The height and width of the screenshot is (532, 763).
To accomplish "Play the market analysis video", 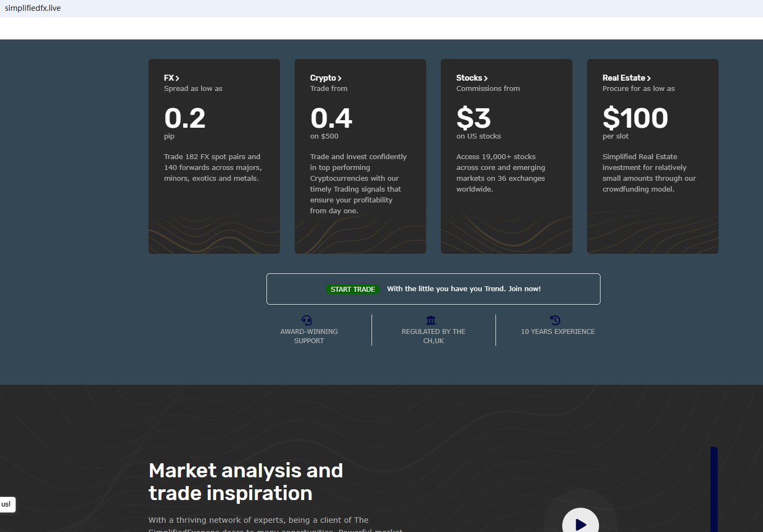I will 581,524.
